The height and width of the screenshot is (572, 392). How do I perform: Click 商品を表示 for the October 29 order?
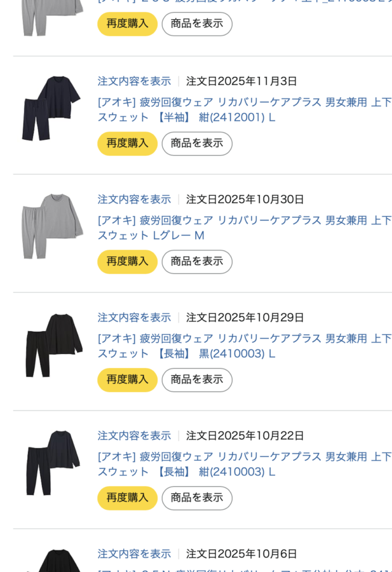pyautogui.click(x=196, y=380)
